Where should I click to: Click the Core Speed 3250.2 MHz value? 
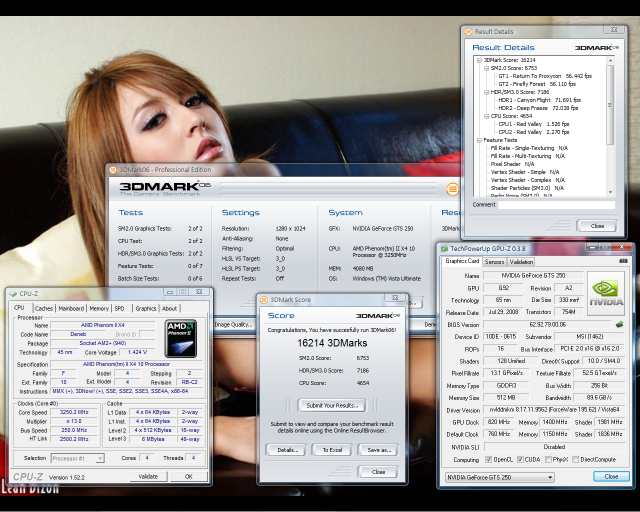(73, 412)
